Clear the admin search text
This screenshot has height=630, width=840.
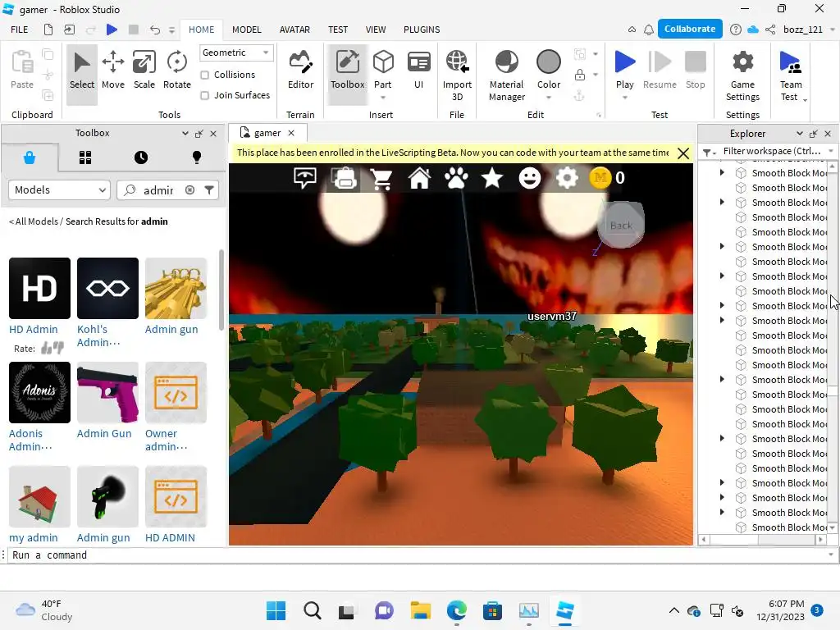[189, 190]
